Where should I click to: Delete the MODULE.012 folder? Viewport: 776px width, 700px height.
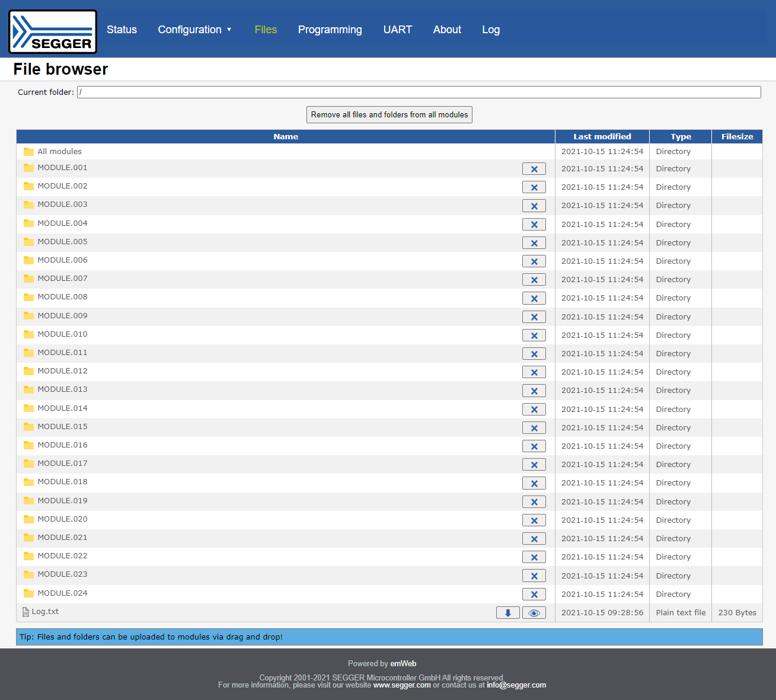click(x=534, y=372)
